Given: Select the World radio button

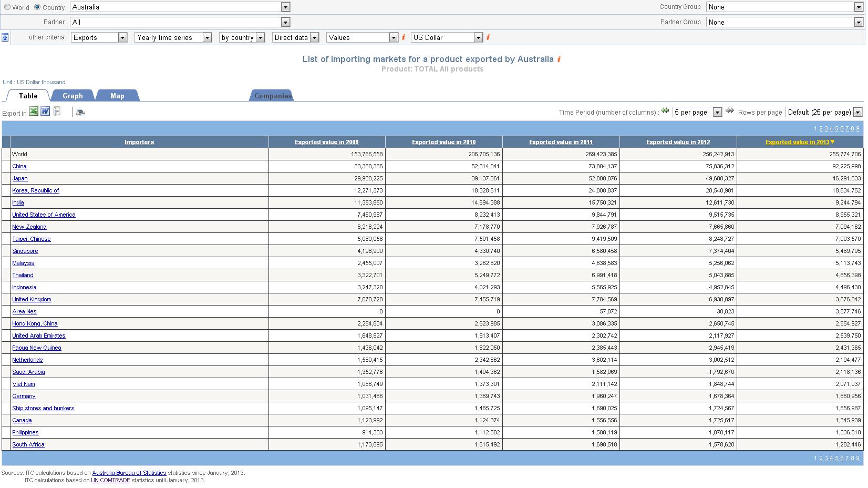Looking at the screenshot, I should pos(7,7).
